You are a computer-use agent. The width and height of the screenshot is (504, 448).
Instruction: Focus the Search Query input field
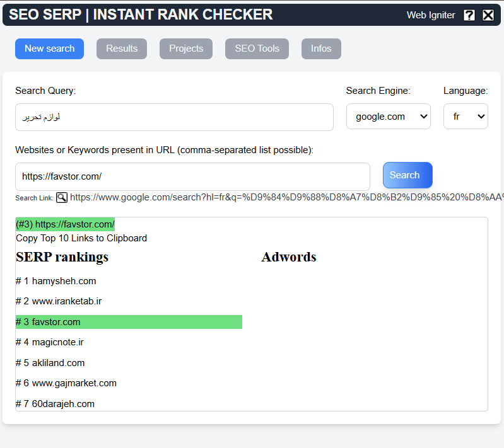coord(174,117)
